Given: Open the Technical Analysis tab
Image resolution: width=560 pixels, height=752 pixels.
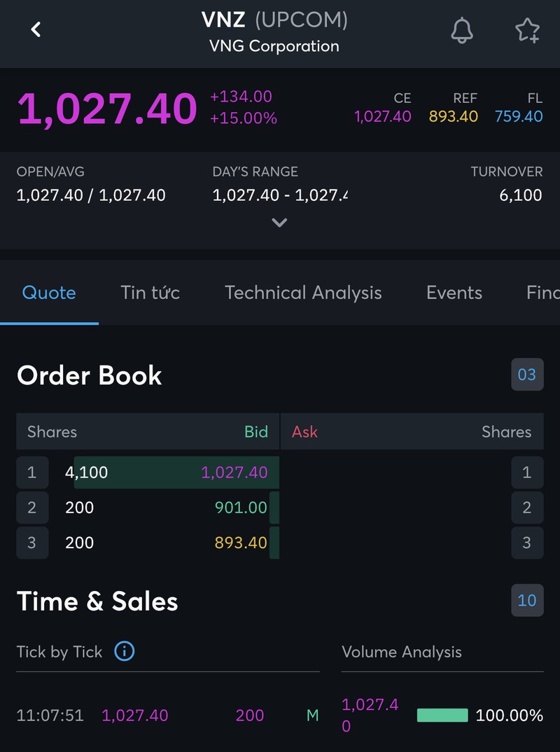Looking at the screenshot, I should (303, 293).
